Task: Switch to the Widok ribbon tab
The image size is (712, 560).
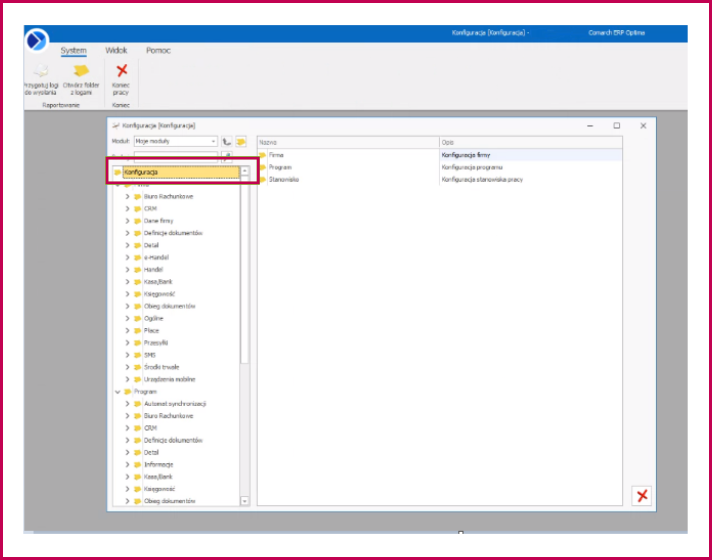Action: 116,50
